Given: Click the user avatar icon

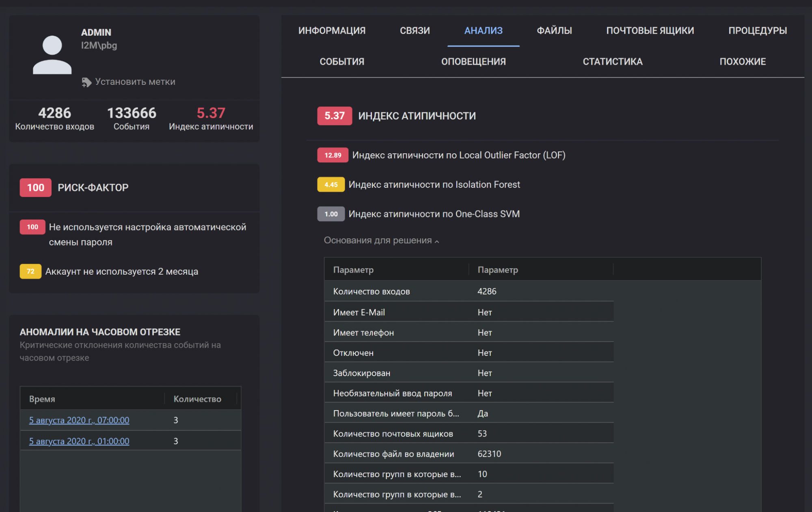Looking at the screenshot, I should (52, 55).
